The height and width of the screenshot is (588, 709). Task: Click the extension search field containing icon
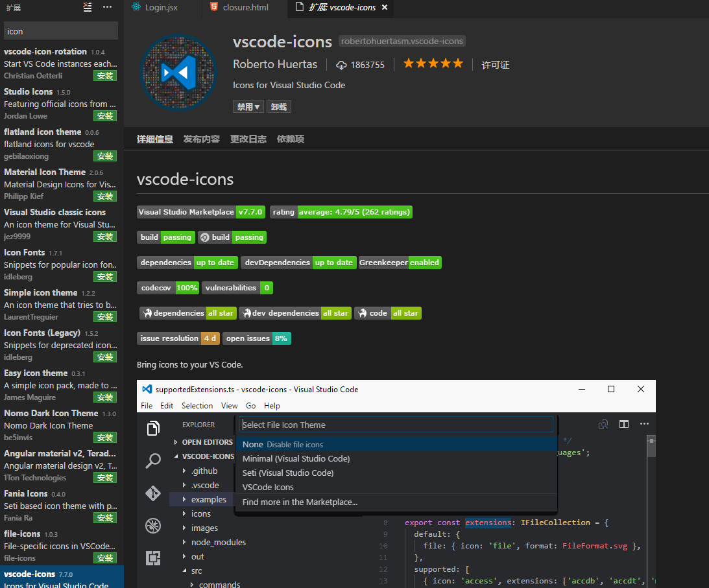pos(60,31)
